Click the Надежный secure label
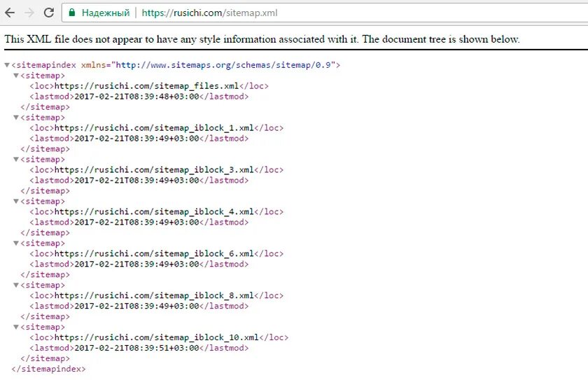 [x=106, y=13]
